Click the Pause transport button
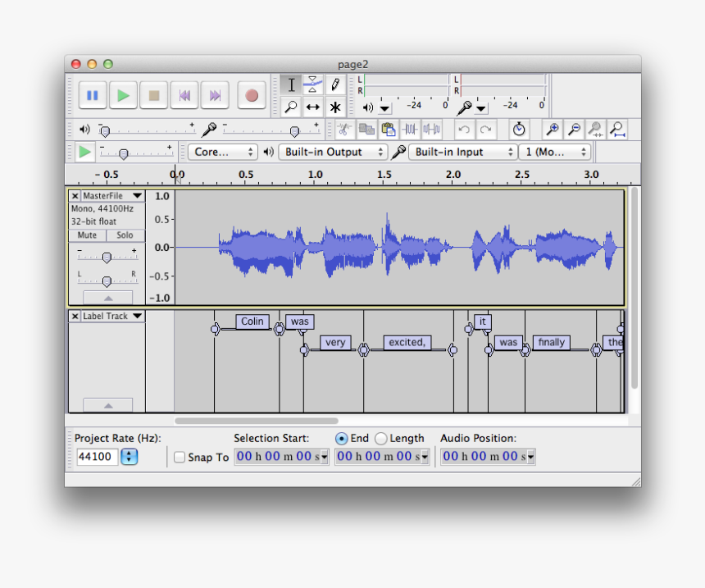 (93, 95)
